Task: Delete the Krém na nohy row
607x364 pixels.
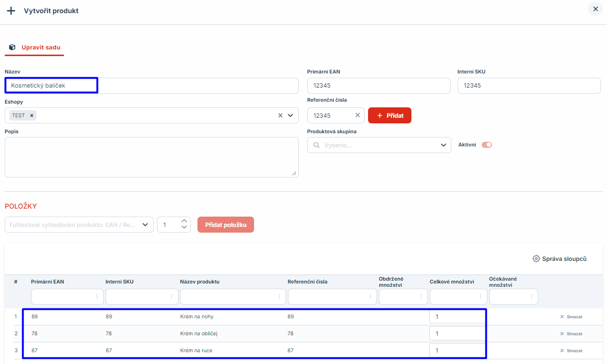Action: [571, 317]
